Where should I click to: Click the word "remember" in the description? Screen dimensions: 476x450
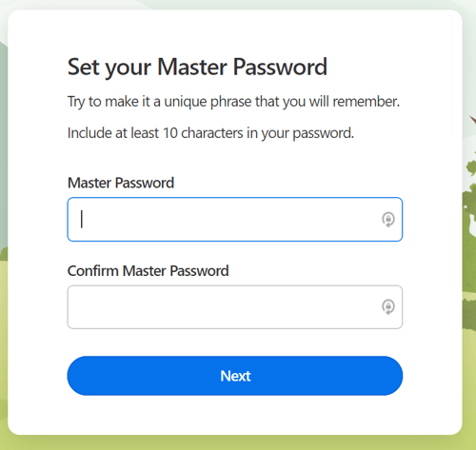(x=366, y=102)
